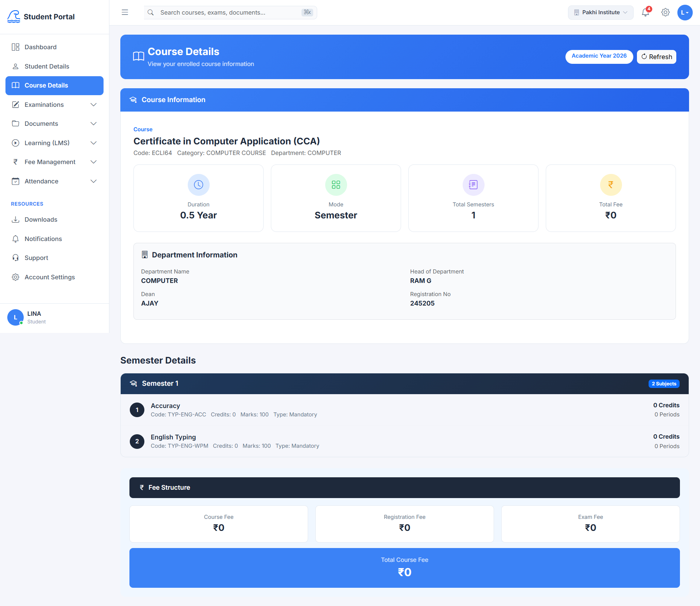Open Downloads in Resources
700x606 pixels.
tap(55, 220)
